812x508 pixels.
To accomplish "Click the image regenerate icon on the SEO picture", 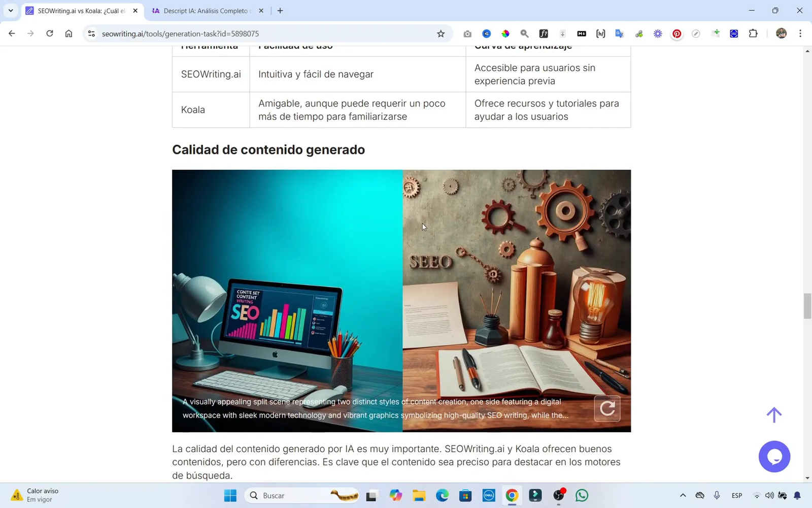I will click(x=607, y=408).
